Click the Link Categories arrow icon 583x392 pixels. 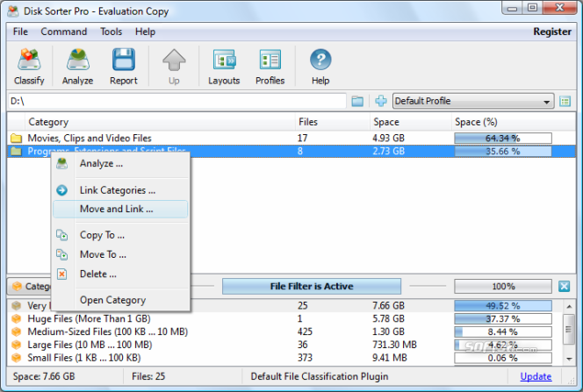point(62,190)
